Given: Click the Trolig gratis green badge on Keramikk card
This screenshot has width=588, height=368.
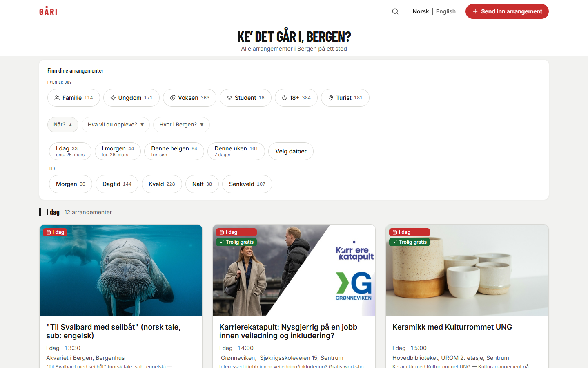Looking at the screenshot, I should pos(410,242).
